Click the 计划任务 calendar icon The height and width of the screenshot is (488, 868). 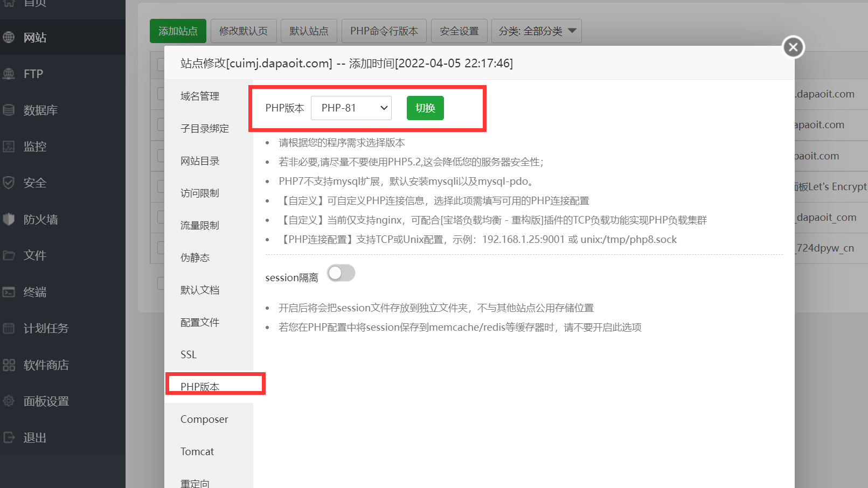[9, 328]
